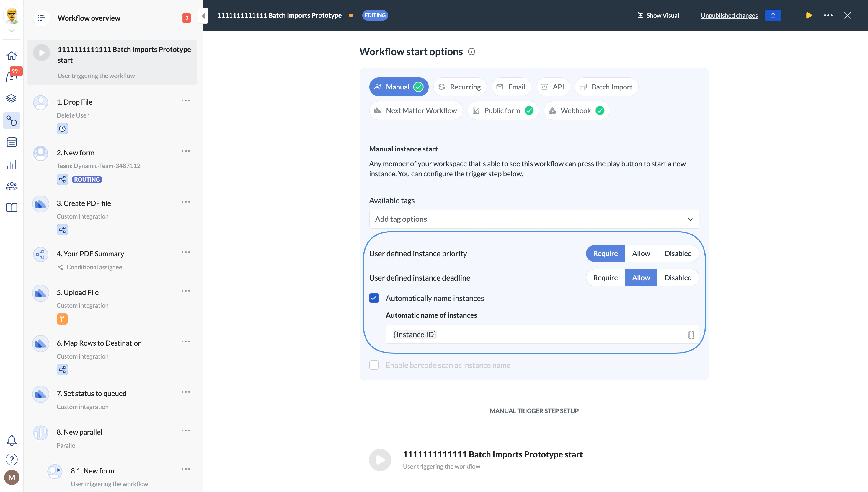Click the help question mark icon
Screen dimensions: 868x492
tap(12, 459)
